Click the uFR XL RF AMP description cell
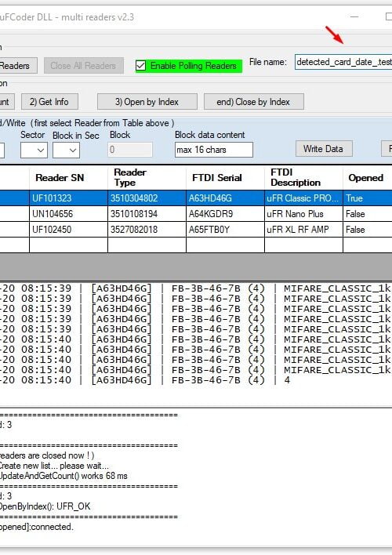 coord(303,230)
